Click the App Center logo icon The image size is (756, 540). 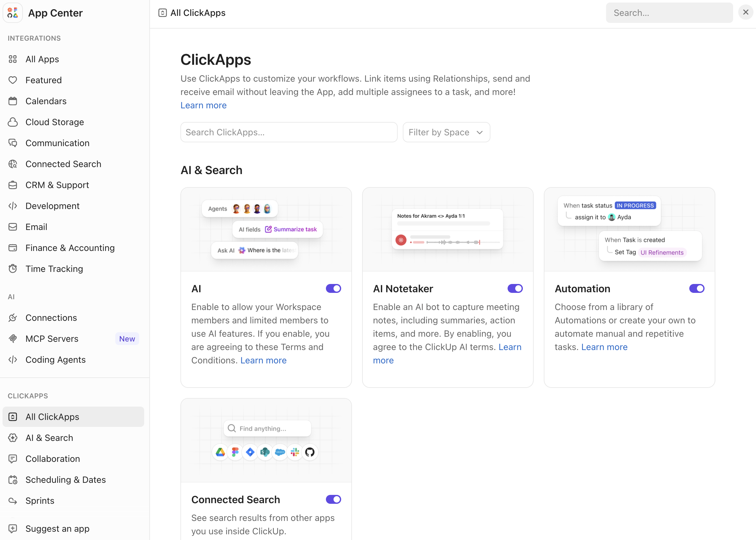[x=13, y=13]
